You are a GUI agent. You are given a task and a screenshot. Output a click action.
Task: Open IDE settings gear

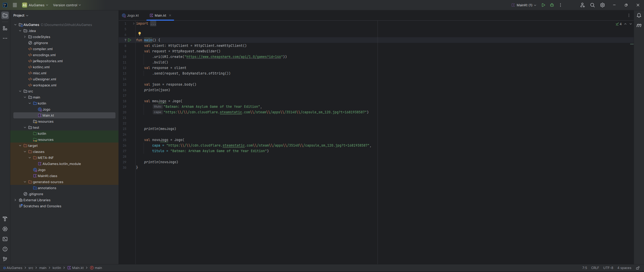602,5
